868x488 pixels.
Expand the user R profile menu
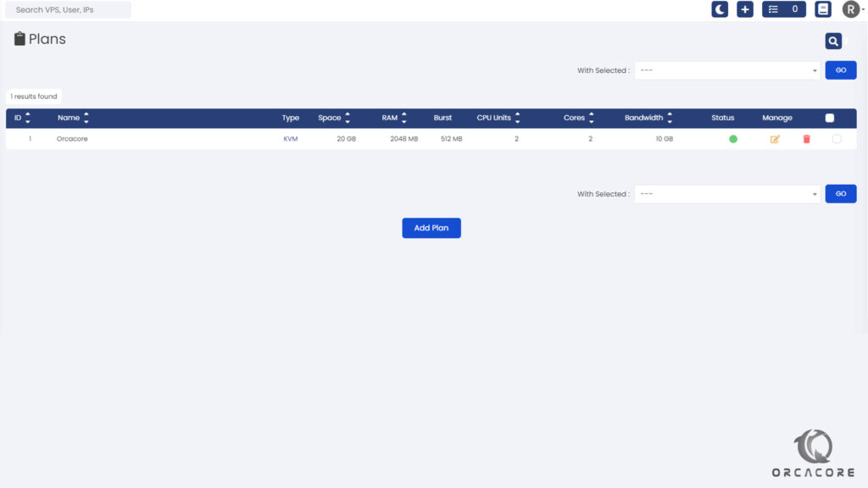point(853,9)
